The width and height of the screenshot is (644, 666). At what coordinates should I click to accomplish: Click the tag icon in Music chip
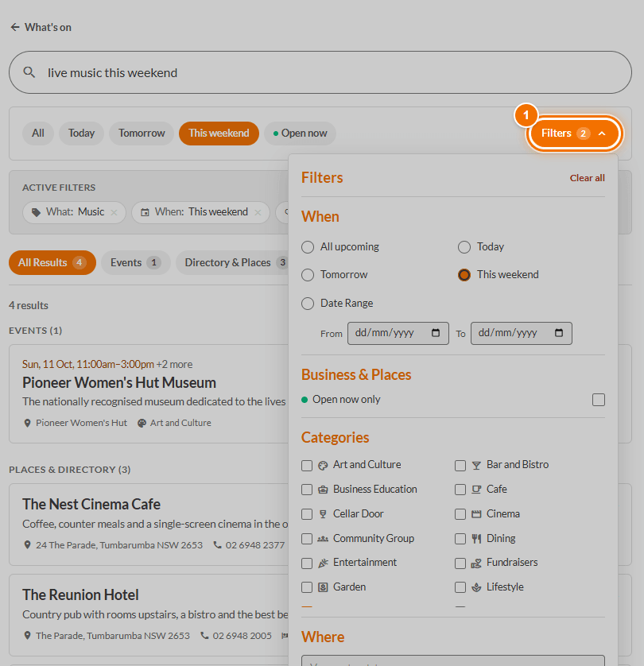(37, 212)
